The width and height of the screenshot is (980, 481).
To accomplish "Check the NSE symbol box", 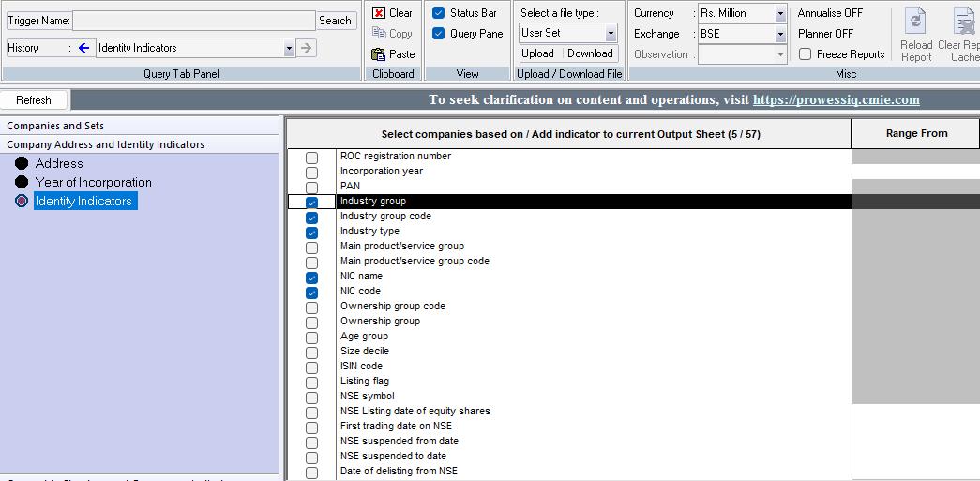I will [x=312, y=398].
